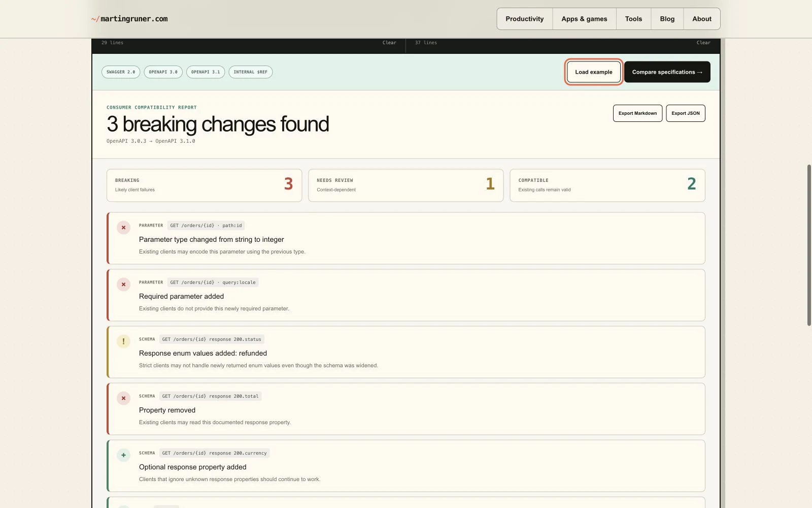Click 'GET /orders/{id} response 200.status' tag
This screenshot has width=812, height=508.
[x=212, y=339]
